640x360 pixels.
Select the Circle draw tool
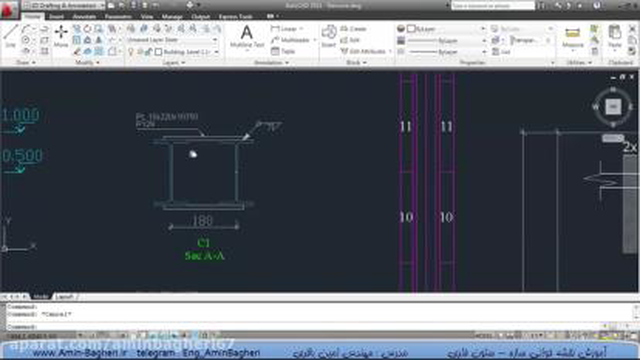point(26,40)
